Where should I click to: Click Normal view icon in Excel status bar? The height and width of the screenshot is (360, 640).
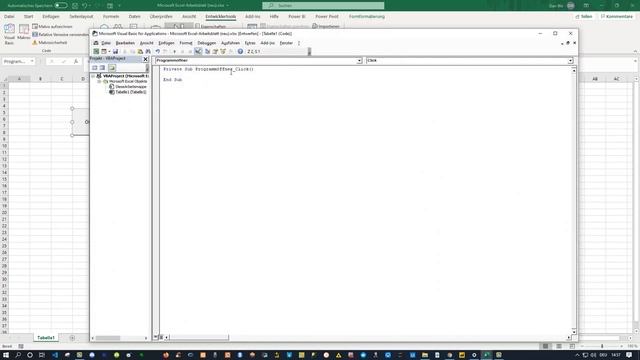pos(545,346)
